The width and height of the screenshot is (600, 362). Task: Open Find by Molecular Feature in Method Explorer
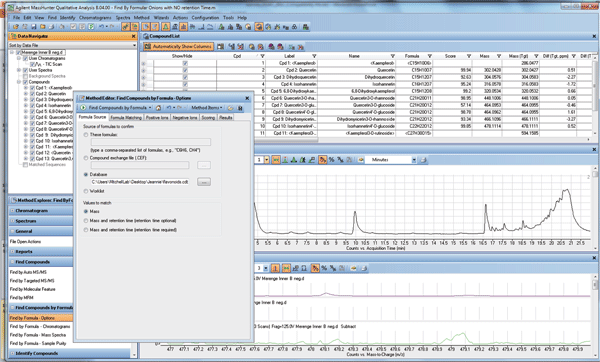[x=33, y=289]
